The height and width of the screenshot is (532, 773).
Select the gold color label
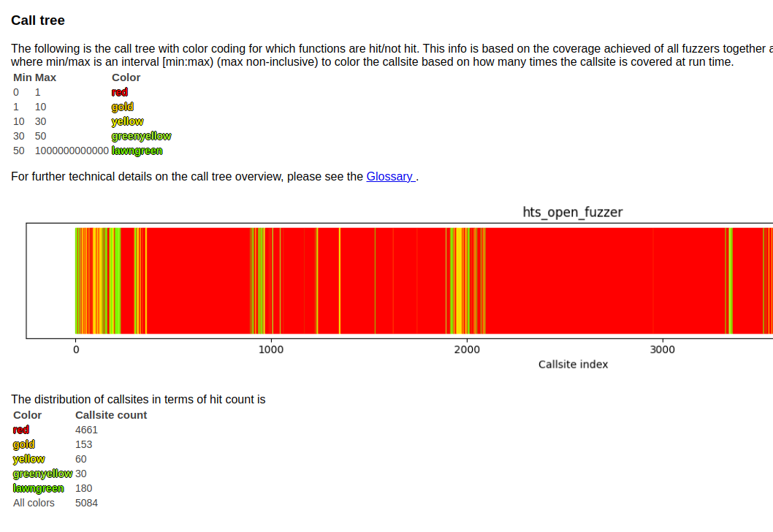tap(122, 107)
